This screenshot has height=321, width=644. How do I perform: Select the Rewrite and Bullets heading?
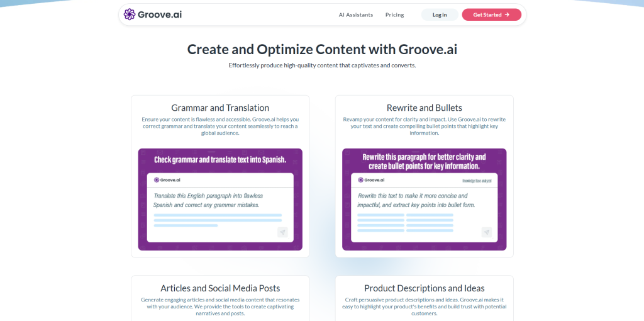(x=425, y=108)
